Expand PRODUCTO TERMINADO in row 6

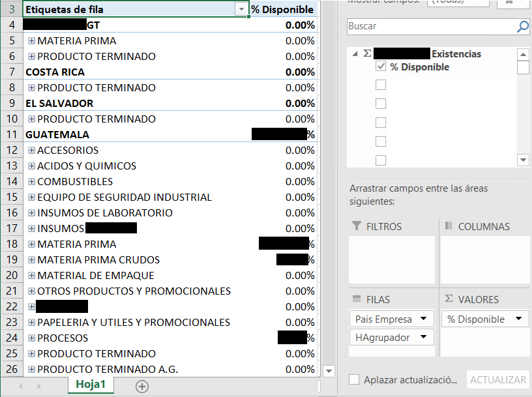click(x=31, y=56)
